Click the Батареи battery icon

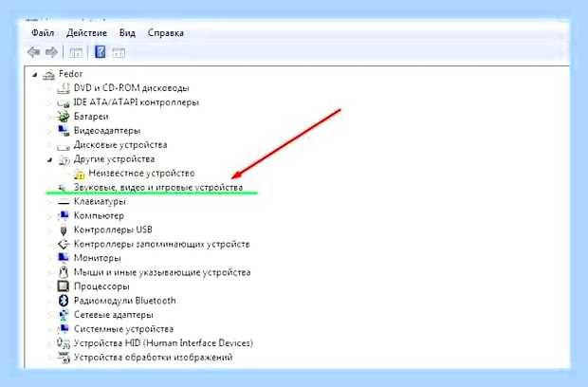coord(64,117)
